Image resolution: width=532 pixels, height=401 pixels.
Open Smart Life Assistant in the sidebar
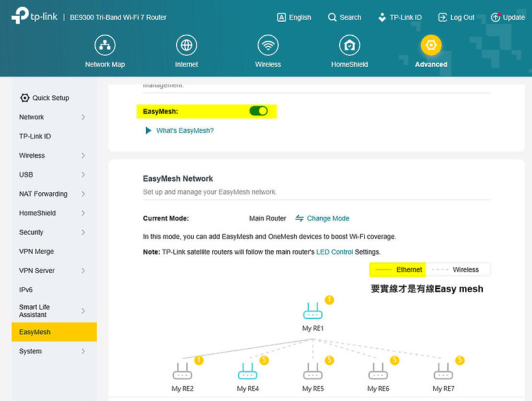(x=54, y=311)
